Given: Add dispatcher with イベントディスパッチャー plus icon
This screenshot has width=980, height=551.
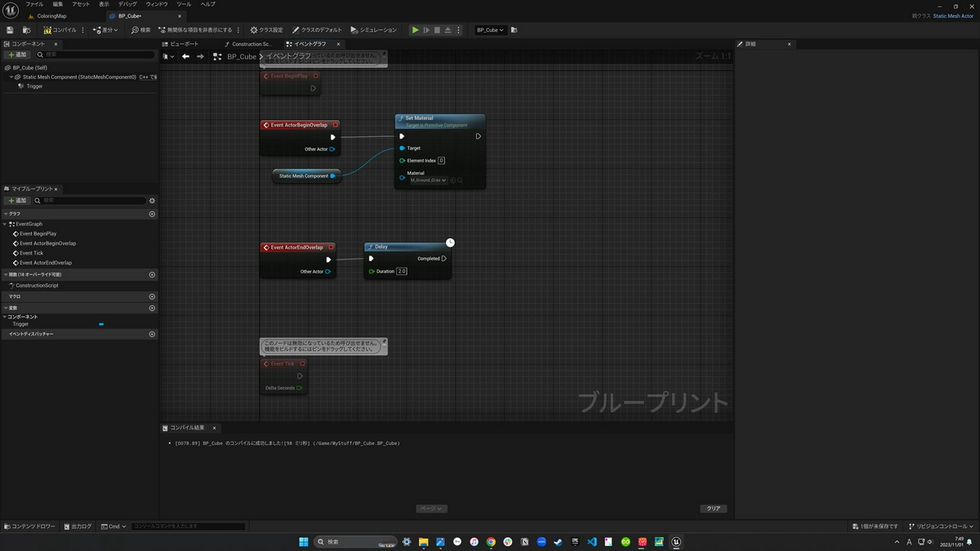Looking at the screenshot, I should (152, 334).
